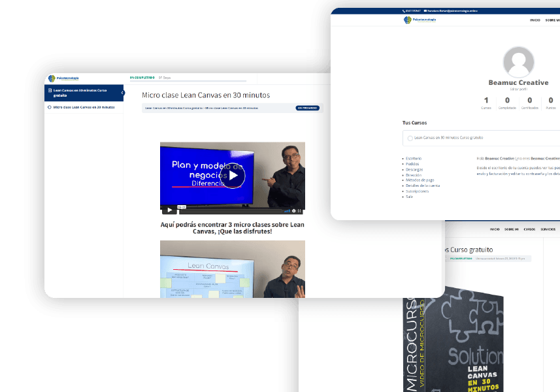Seek within the video progress bar

click(229, 210)
